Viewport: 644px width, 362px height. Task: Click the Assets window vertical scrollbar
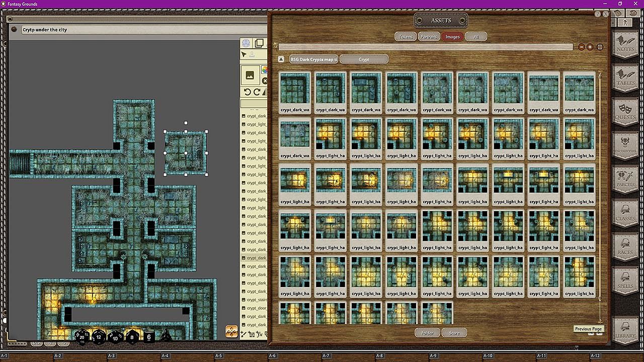point(600,197)
